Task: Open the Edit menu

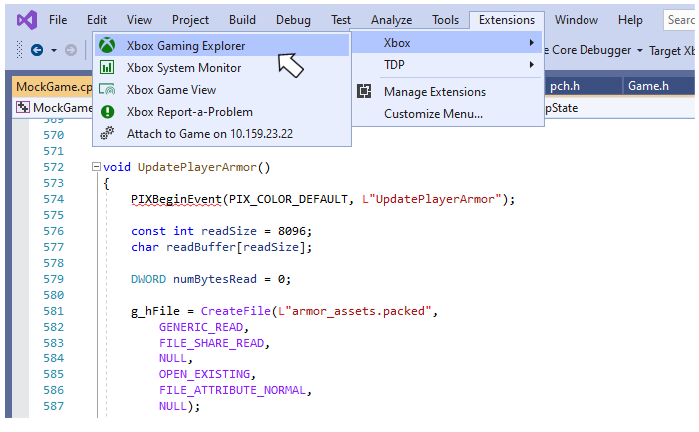Action: point(97,20)
